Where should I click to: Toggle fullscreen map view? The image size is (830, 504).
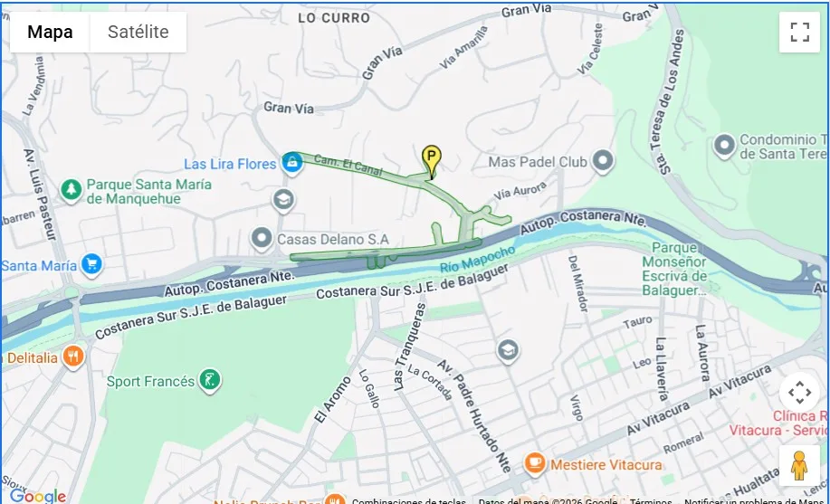799,32
